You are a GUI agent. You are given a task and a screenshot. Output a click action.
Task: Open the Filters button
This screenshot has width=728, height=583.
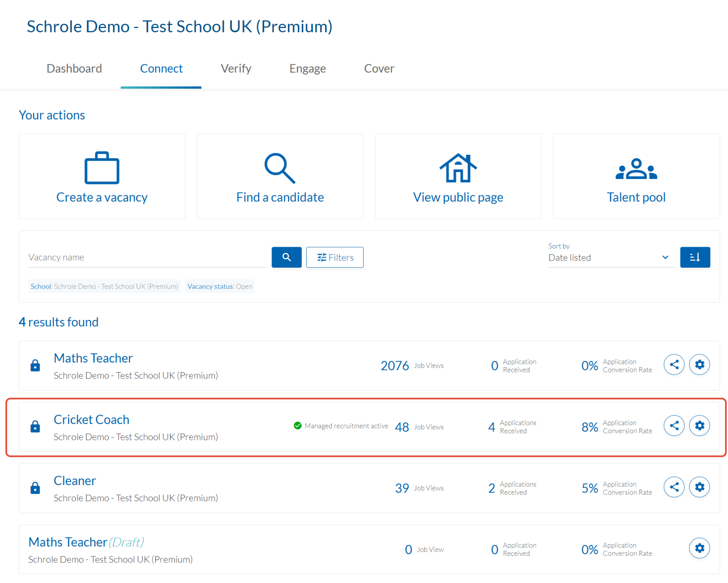335,257
